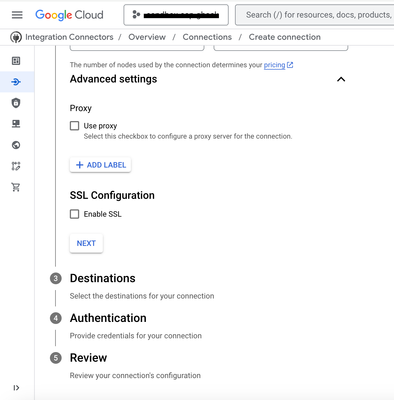
Task: Open step 5 Review
Action: pyautogui.click(x=88, y=358)
